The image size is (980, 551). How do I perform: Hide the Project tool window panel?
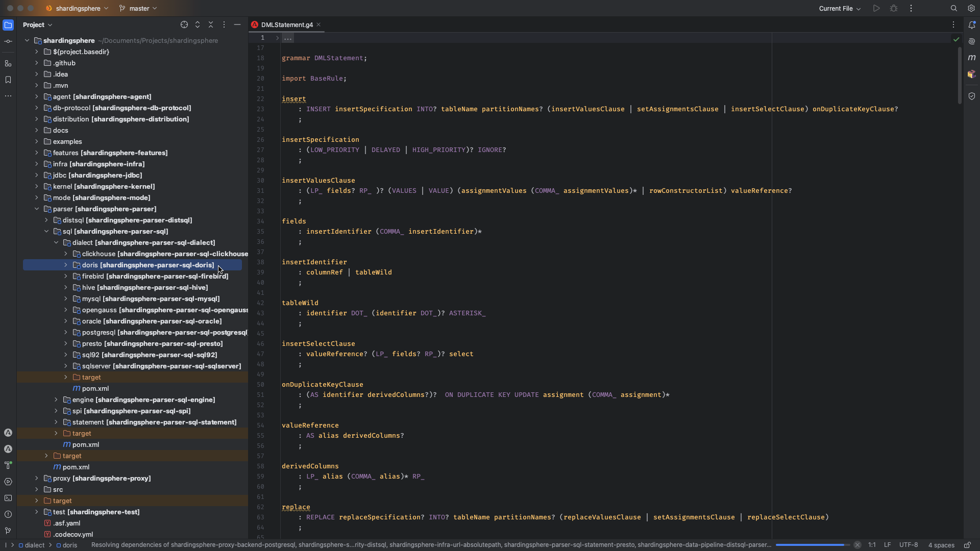click(x=237, y=24)
